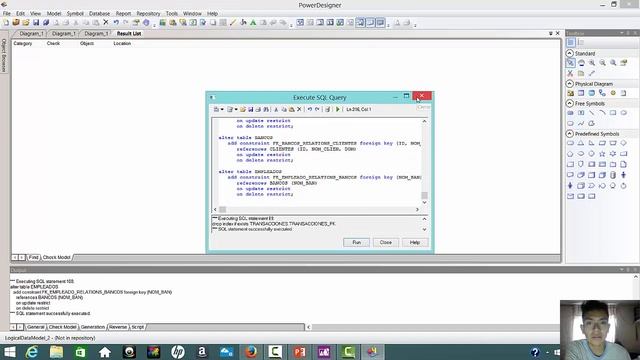
Task: Collapse the Standard toolbox section
Action: 570,53
